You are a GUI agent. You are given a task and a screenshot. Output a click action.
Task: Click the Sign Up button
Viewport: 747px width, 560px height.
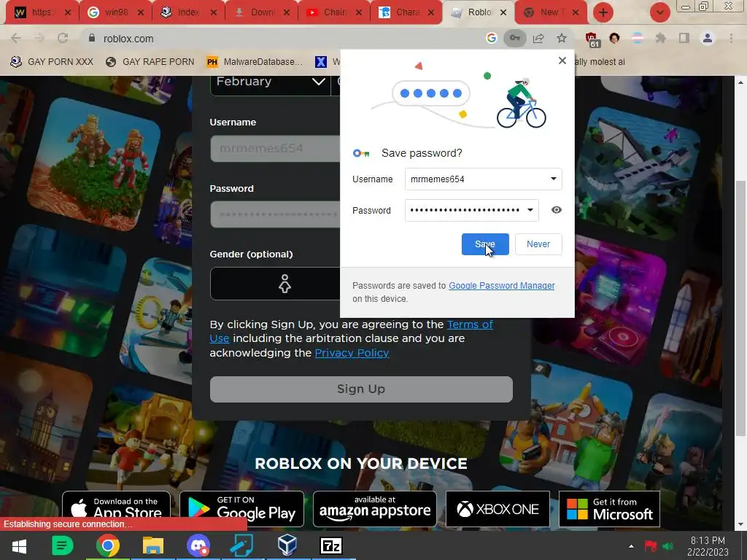point(361,389)
